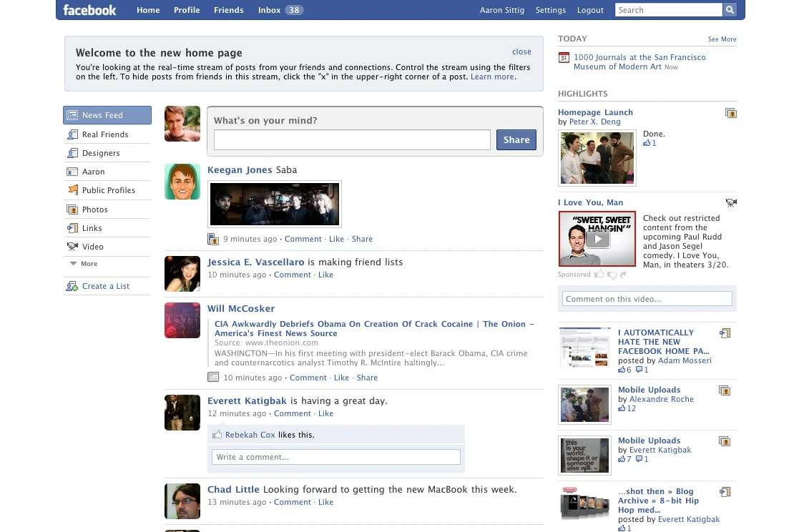Open Keegan Jones's photo thumbnail

coord(275,204)
